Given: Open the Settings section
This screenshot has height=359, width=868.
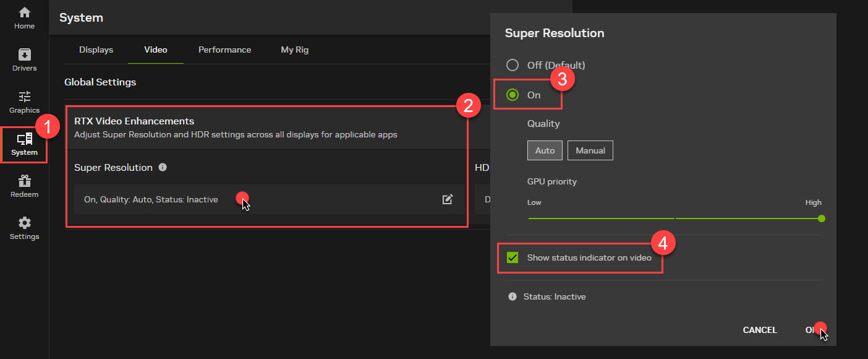Looking at the screenshot, I should [x=24, y=227].
